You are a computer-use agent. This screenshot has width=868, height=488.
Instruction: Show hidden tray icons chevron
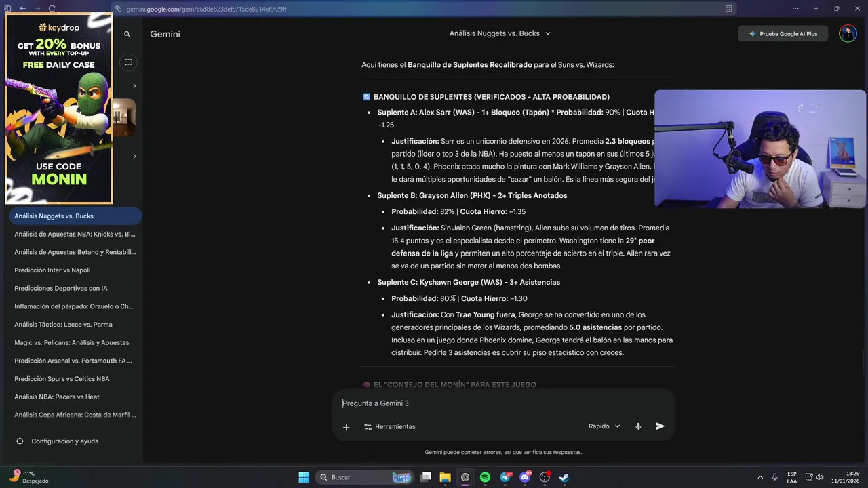click(759, 477)
